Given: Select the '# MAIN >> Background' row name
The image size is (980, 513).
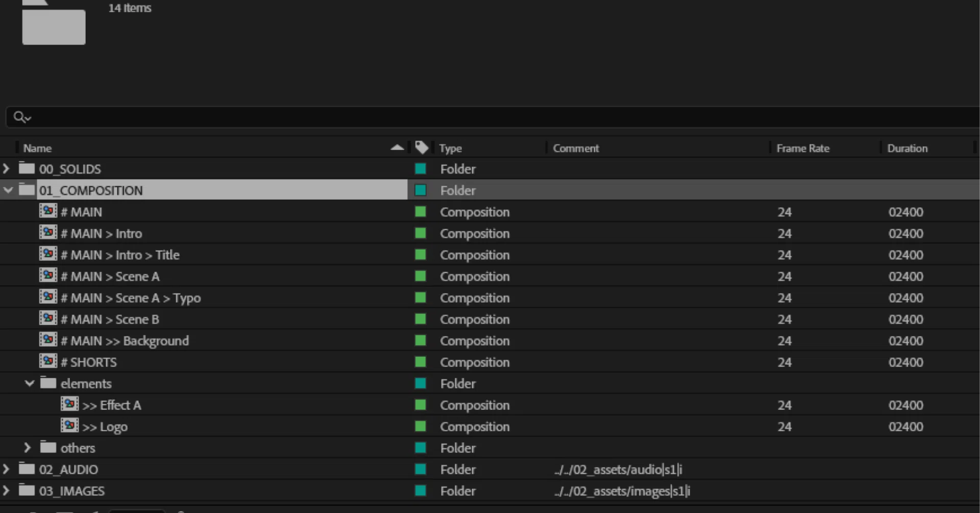Looking at the screenshot, I should (125, 340).
